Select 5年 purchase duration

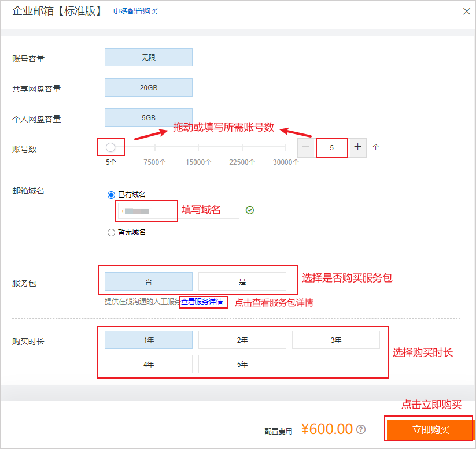point(242,364)
